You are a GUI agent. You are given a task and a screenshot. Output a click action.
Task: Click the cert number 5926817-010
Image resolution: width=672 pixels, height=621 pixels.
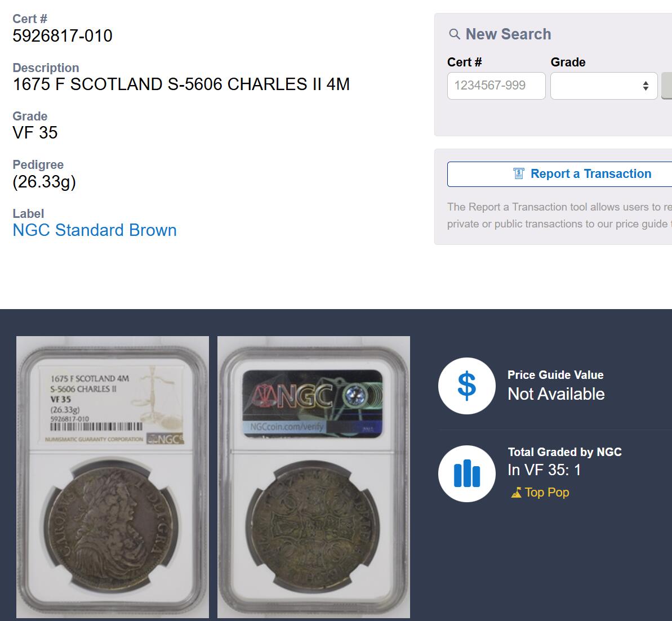(63, 36)
